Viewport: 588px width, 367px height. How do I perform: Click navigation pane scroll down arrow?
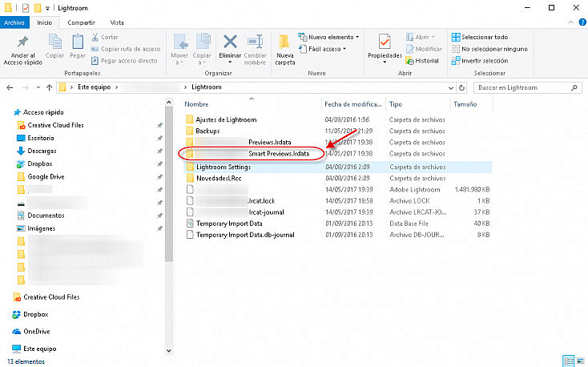pos(169,351)
